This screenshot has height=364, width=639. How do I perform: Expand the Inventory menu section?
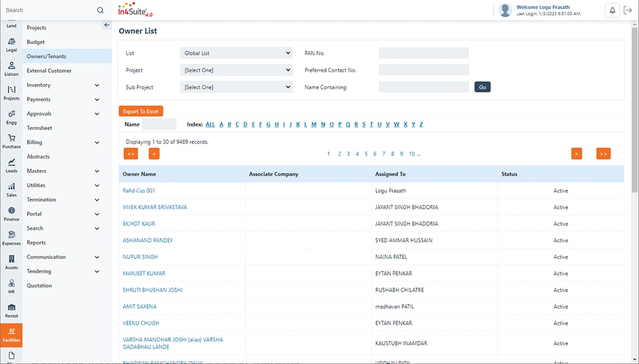[96, 85]
